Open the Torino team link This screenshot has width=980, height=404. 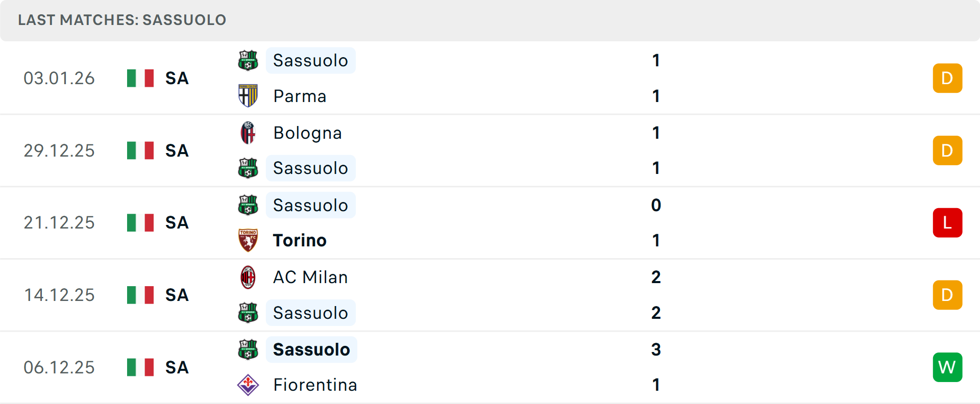click(x=300, y=240)
